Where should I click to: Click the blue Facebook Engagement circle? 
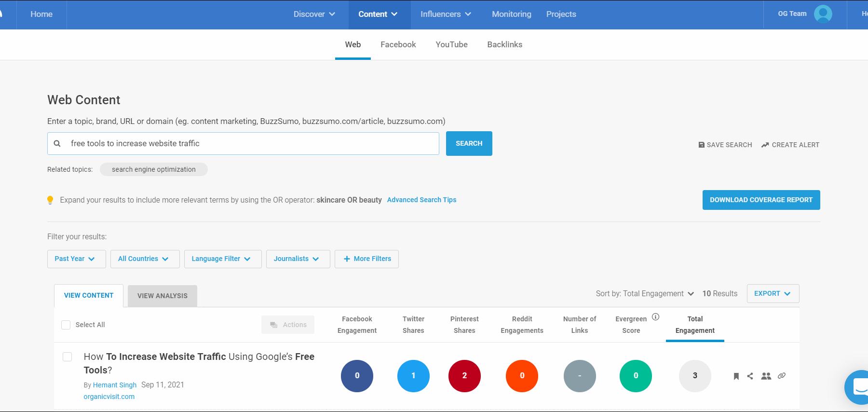[x=357, y=376]
